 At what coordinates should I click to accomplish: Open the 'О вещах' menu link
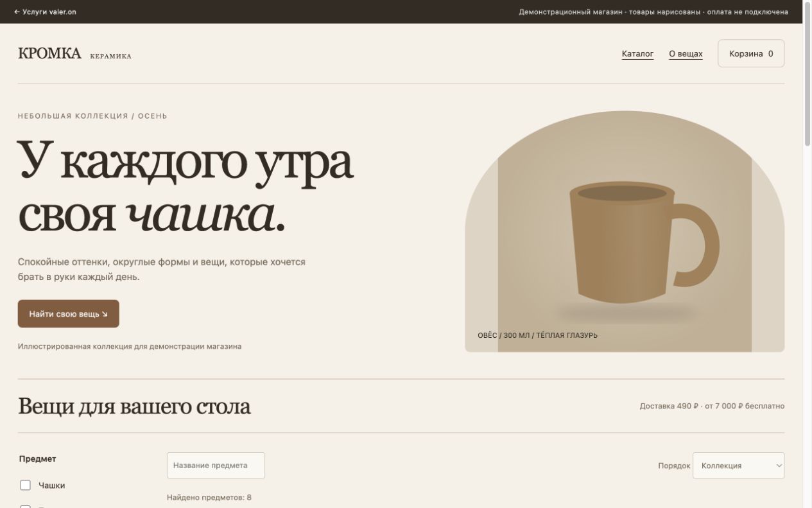pyautogui.click(x=686, y=54)
